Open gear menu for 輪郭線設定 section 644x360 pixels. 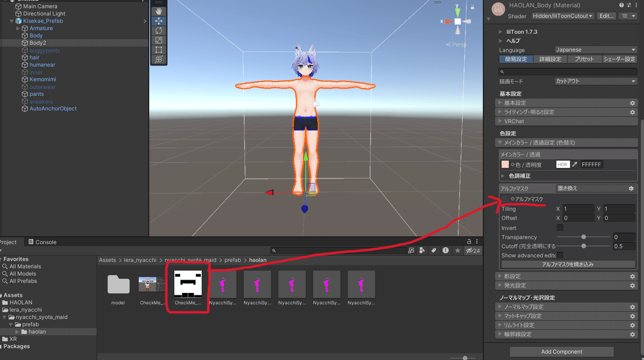click(632, 334)
